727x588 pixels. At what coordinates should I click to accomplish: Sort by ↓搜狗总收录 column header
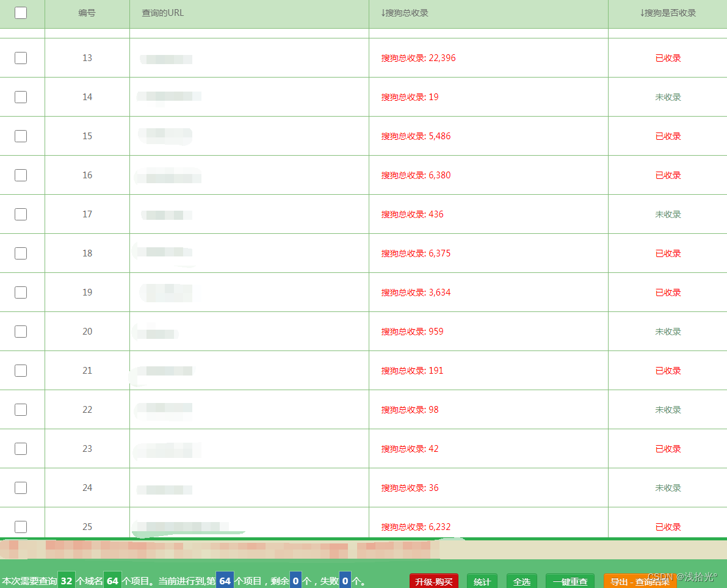point(404,13)
